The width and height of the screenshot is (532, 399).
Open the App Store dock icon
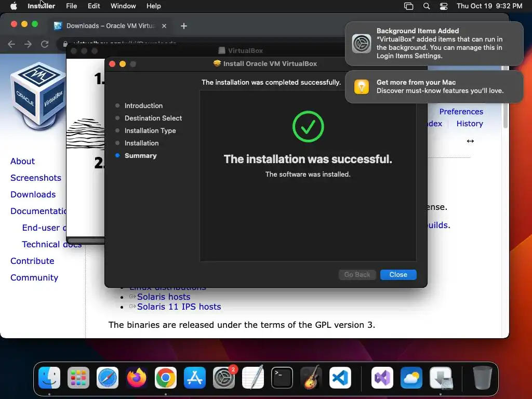195,378
